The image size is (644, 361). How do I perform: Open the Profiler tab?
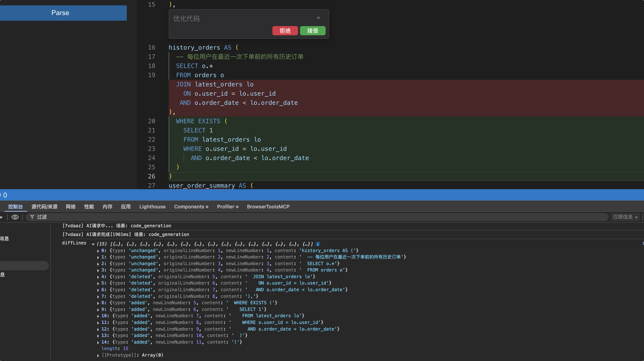click(227, 207)
